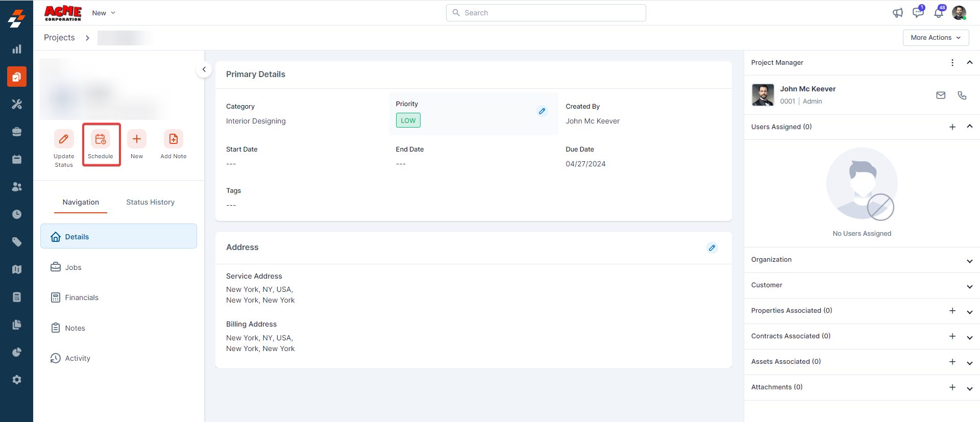Image resolution: width=980 pixels, height=422 pixels.
Task: Add a user to Users Assigned
Action: tap(952, 127)
